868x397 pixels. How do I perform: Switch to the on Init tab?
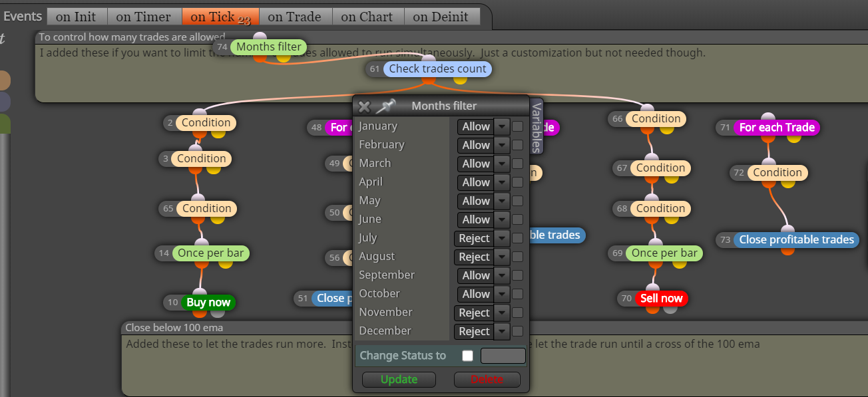76,17
